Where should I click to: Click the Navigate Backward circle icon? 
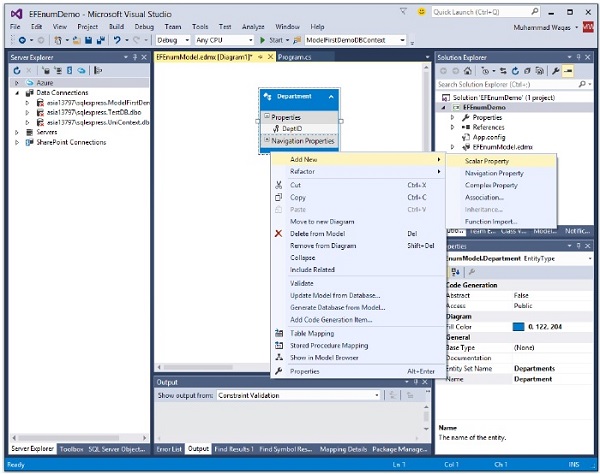(x=22, y=40)
